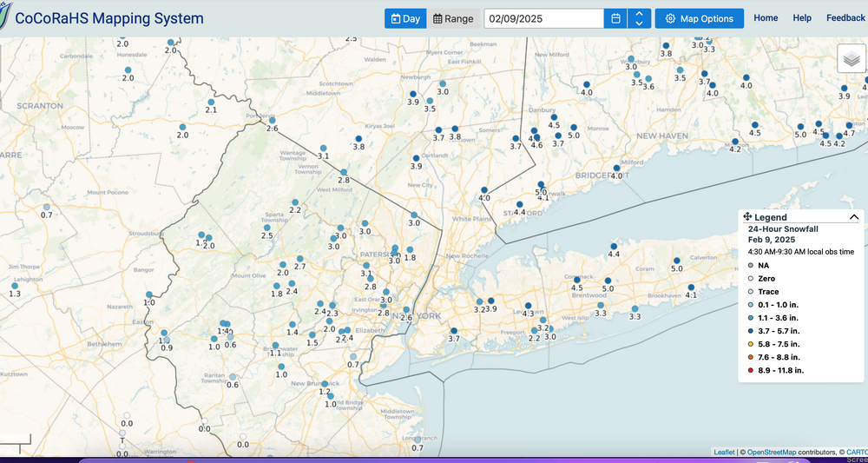Open the Leaflet attribution link
868x463 pixels.
tap(724, 453)
